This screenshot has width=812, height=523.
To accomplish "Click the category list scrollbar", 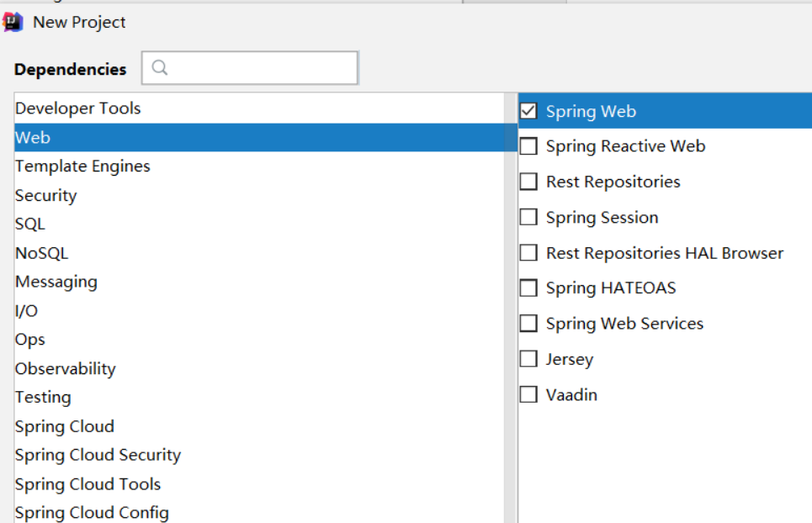I will pyautogui.click(x=510, y=336).
